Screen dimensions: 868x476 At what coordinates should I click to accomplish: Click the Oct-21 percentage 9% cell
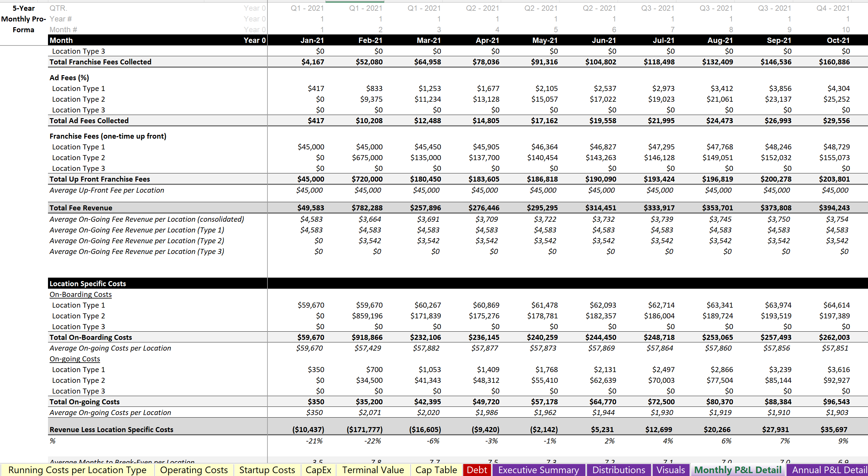tap(843, 441)
